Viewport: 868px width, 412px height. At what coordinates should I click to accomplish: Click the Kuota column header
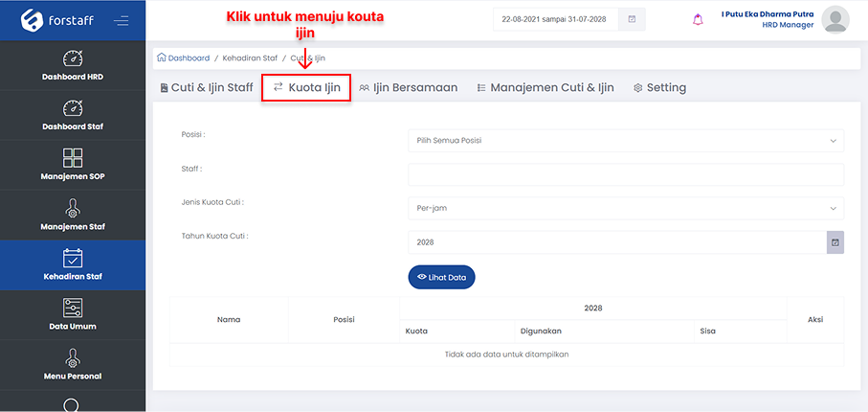click(x=457, y=332)
